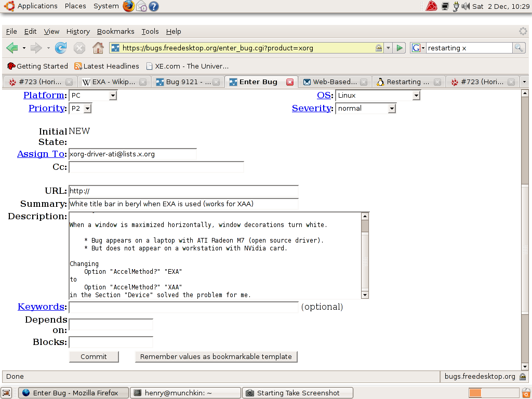
Task: Click the search magnifier icon
Action: pos(518,48)
